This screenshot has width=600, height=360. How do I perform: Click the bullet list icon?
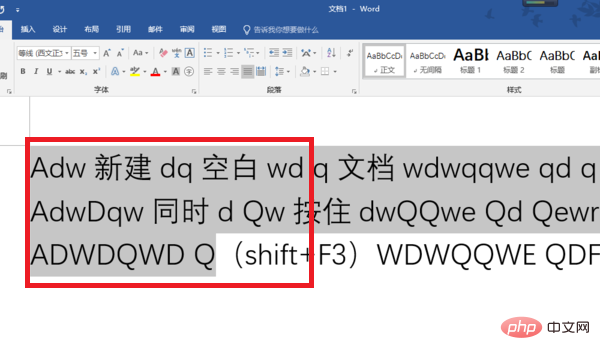[208, 53]
